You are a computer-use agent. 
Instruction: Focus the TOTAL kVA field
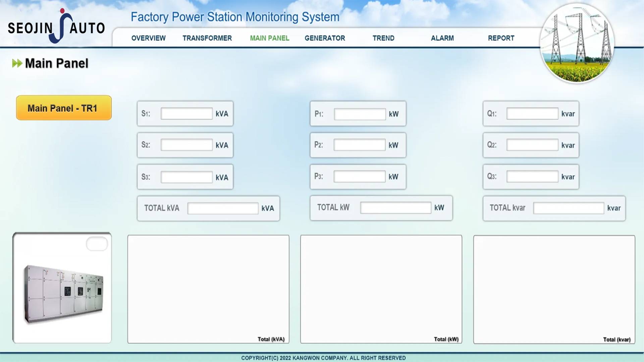pyautogui.click(x=223, y=208)
